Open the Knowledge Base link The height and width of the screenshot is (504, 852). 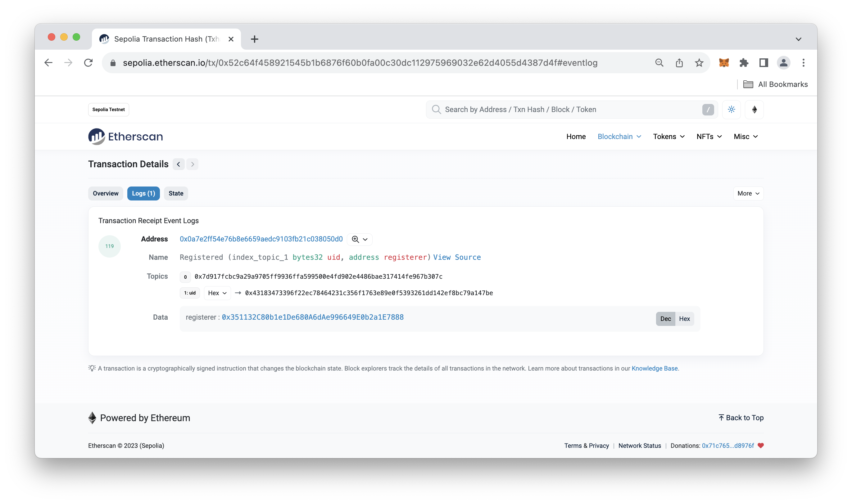tap(654, 368)
